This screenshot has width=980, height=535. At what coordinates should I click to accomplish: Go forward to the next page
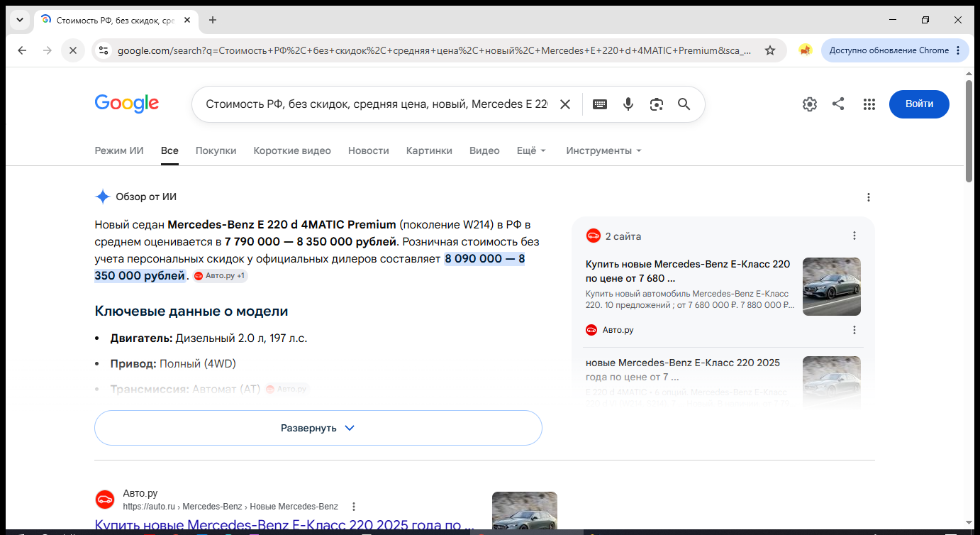(x=48, y=50)
